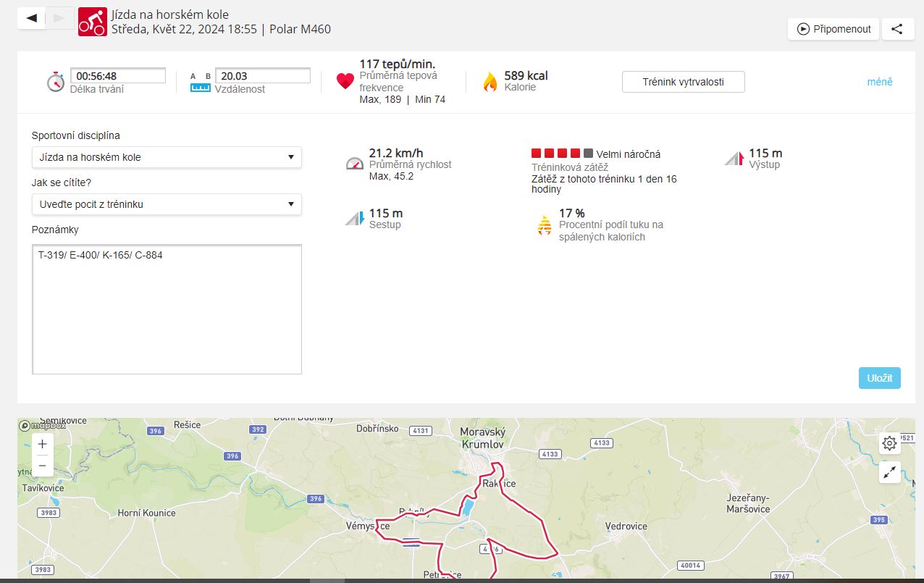Zoom out on the map

pyautogui.click(x=43, y=465)
